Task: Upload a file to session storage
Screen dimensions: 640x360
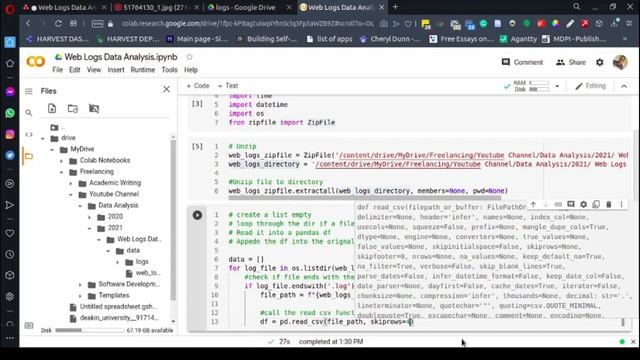Action: point(52,108)
